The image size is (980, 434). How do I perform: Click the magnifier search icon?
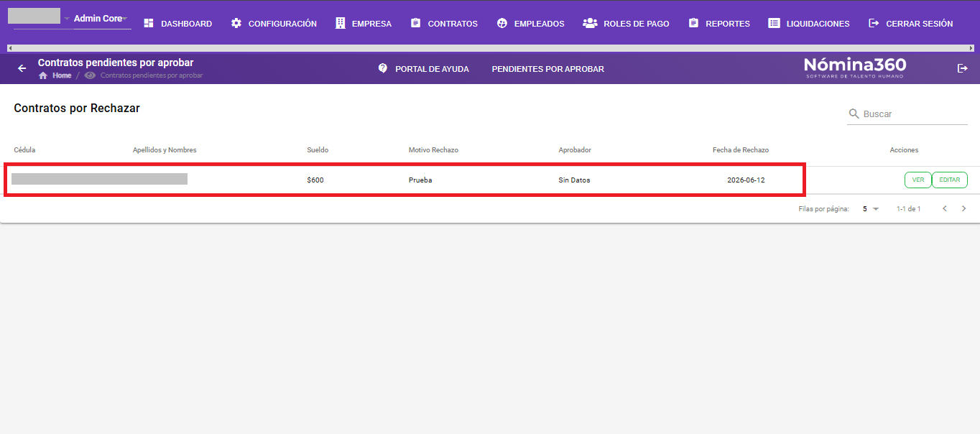tap(854, 114)
